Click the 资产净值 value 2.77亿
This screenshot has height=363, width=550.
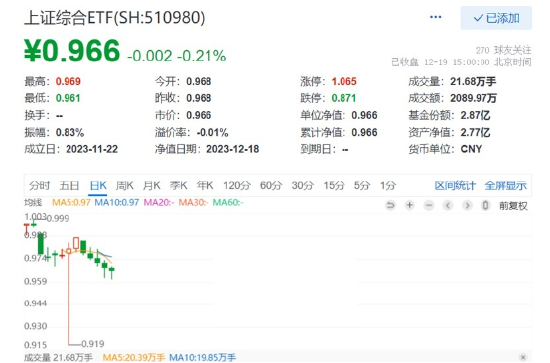pyautogui.click(x=475, y=133)
